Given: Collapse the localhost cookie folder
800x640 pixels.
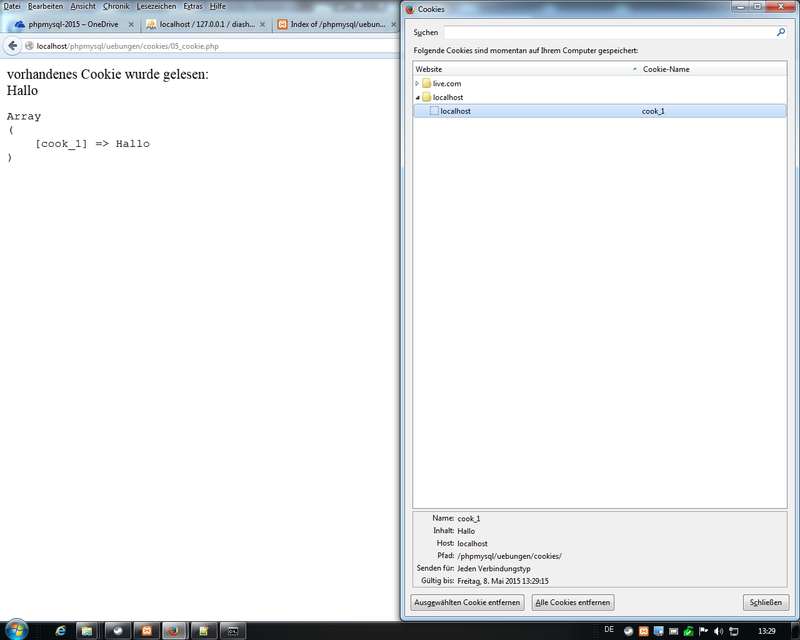Looking at the screenshot, I should click(417, 97).
